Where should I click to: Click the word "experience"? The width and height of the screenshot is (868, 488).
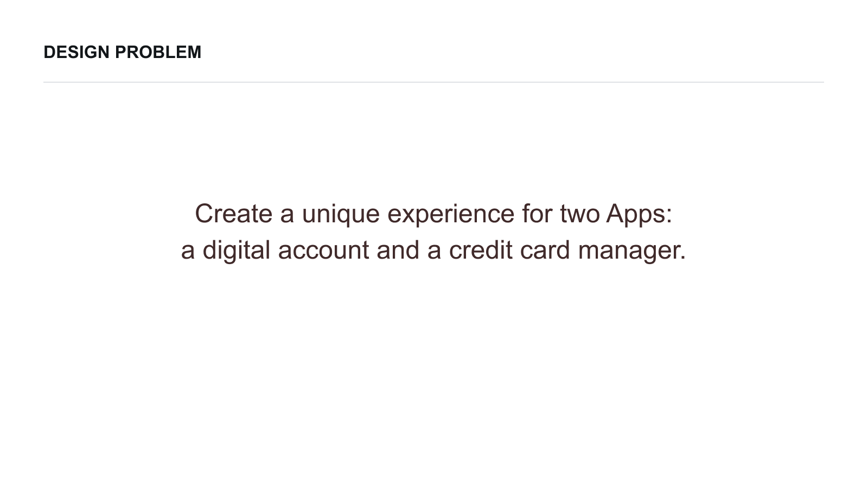[x=450, y=214]
